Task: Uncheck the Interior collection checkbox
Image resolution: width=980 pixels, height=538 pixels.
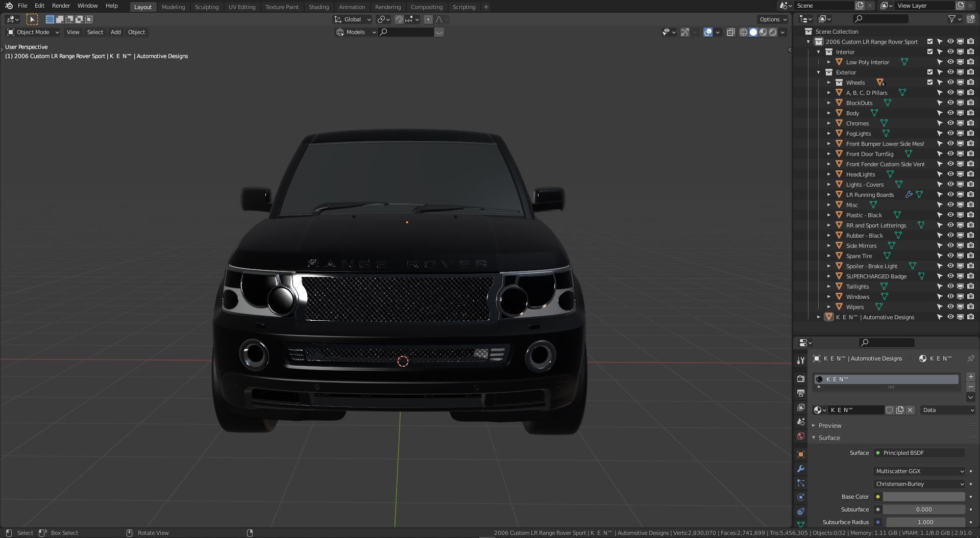Action: (930, 52)
